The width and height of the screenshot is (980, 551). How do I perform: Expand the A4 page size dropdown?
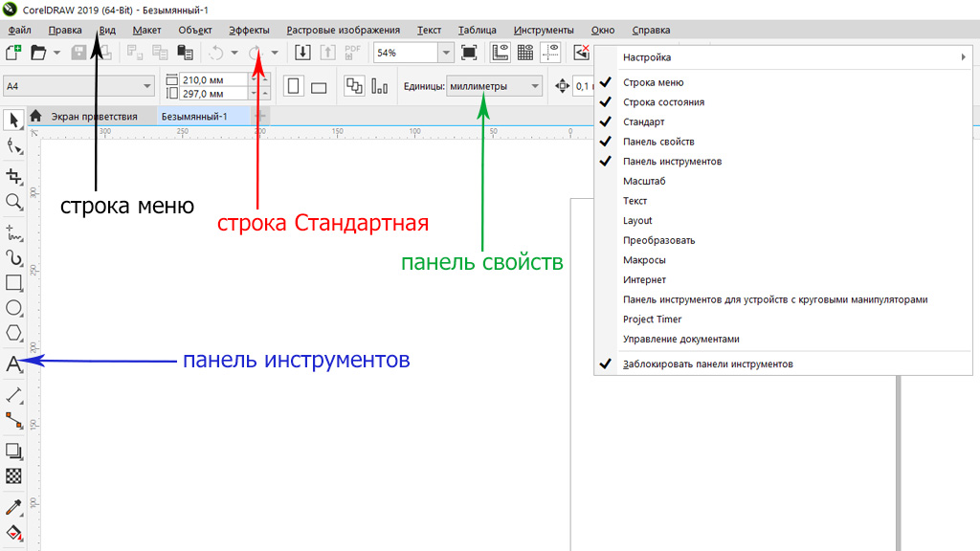pos(147,86)
